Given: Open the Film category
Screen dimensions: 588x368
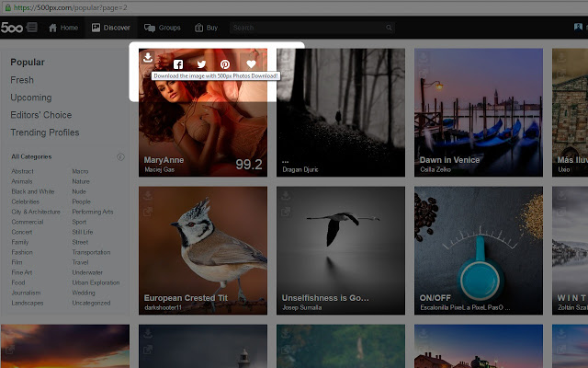Looking at the screenshot, I should [x=17, y=262].
